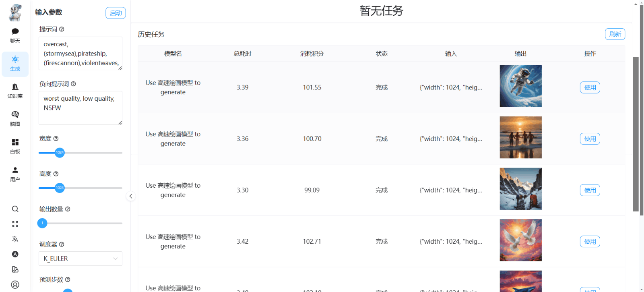Click 使用 for the astronaut image task
Image resolution: width=644 pixels, height=292 pixels.
[590, 87]
